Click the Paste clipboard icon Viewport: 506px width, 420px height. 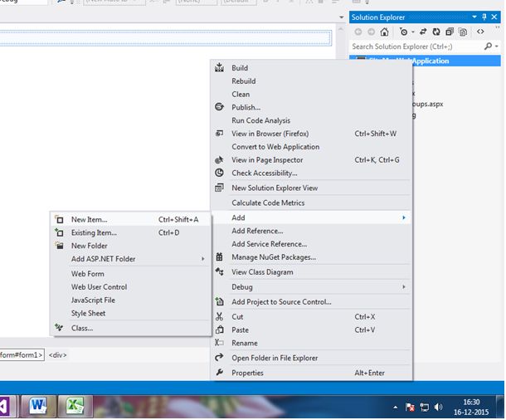pyautogui.click(x=220, y=330)
